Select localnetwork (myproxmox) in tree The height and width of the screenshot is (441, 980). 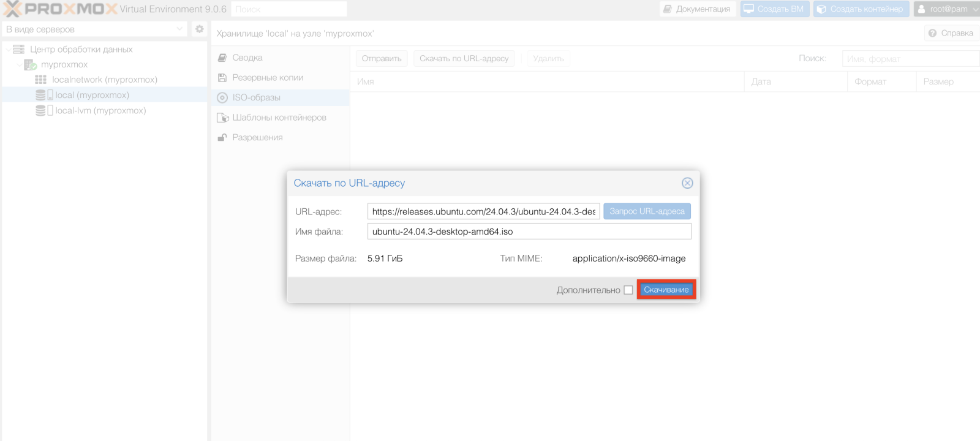click(x=105, y=80)
